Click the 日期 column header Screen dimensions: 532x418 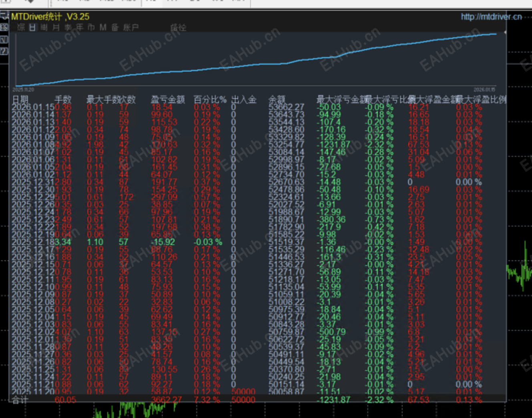20,99
